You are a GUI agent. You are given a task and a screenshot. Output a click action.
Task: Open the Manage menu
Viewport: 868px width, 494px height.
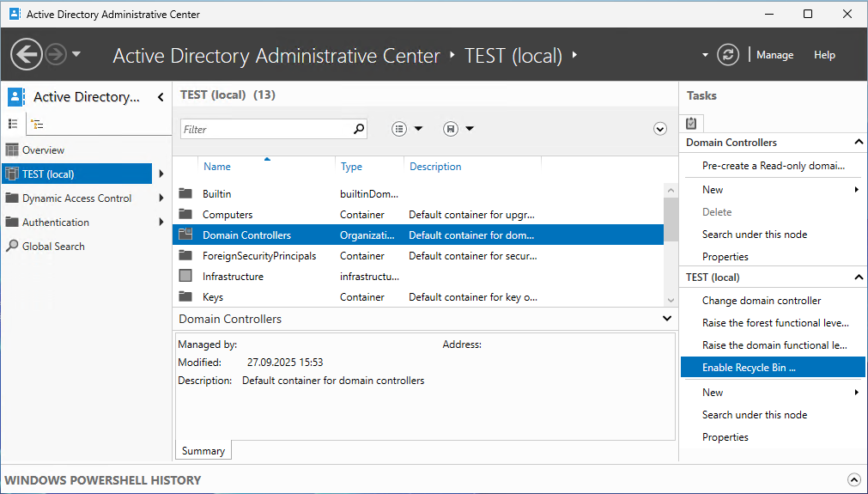pyautogui.click(x=774, y=55)
